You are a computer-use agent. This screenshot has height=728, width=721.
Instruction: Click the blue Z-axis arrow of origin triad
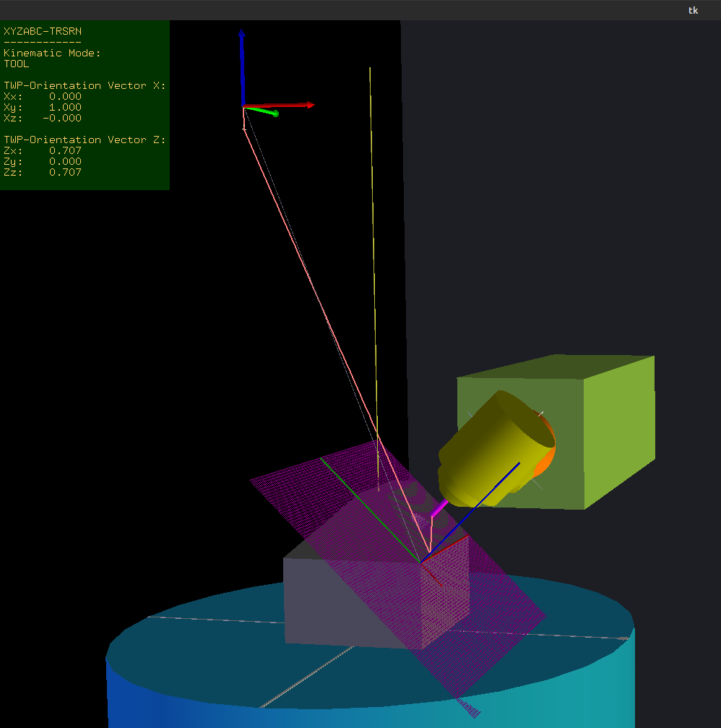point(242,67)
